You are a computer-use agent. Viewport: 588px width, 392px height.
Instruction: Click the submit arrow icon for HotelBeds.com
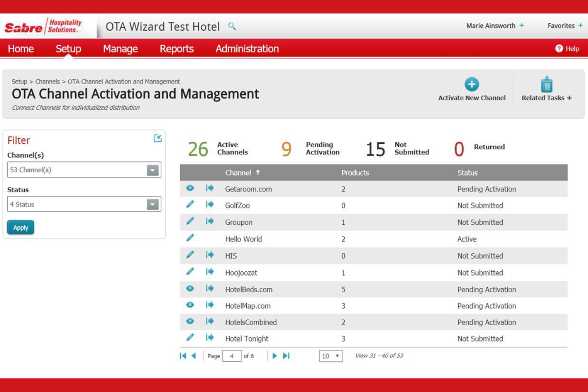point(210,288)
